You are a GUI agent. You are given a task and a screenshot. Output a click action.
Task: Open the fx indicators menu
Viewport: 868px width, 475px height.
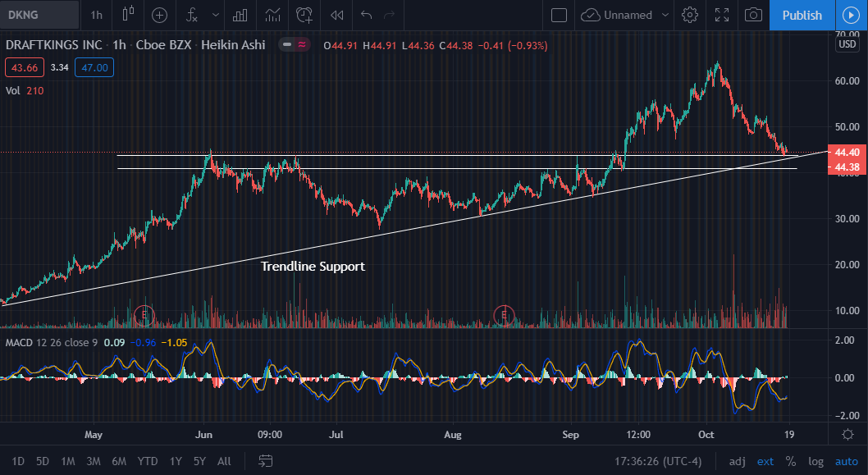coord(191,15)
